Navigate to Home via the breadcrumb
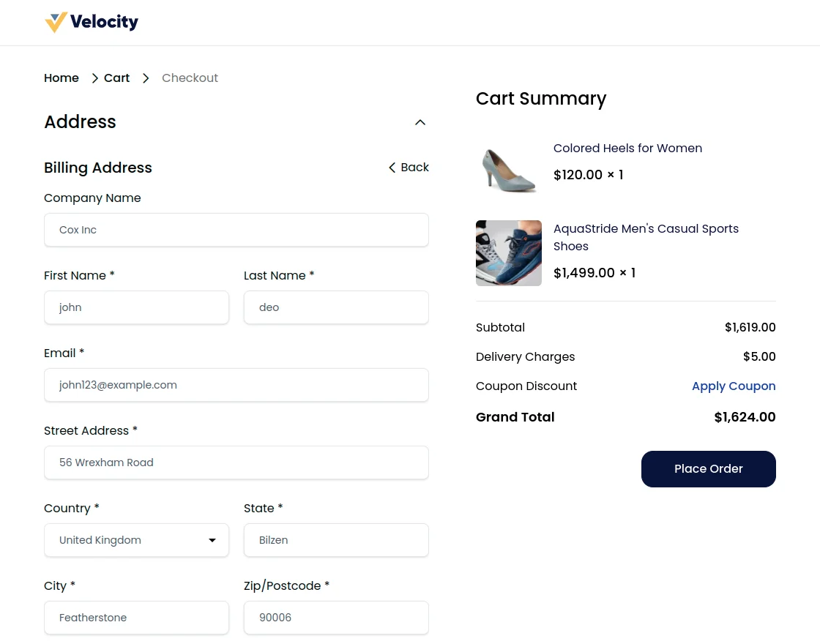 coord(61,78)
